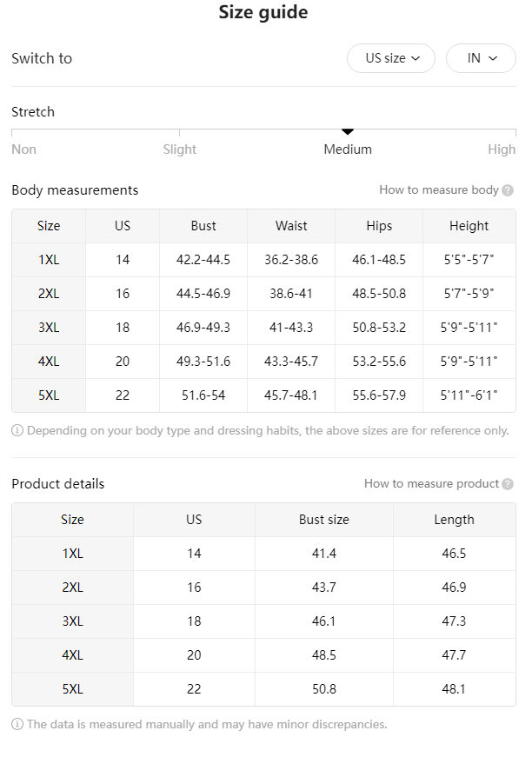Click the chevron arrow in the IN selector
Image resolution: width=532 pixels, height=757 pixels.
coord(493,58)
